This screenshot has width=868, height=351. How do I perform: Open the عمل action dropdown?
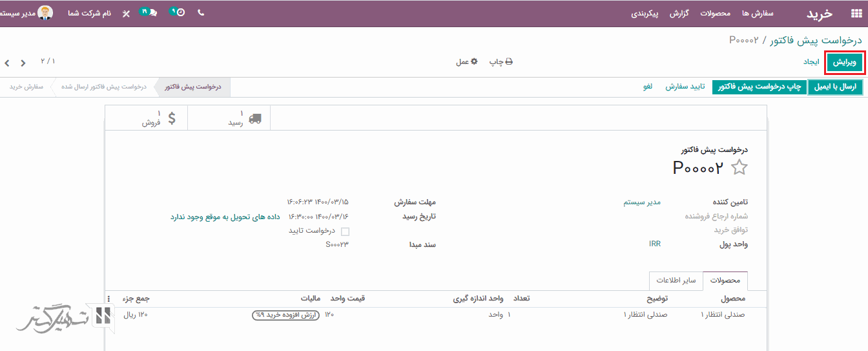pos(467,62)
